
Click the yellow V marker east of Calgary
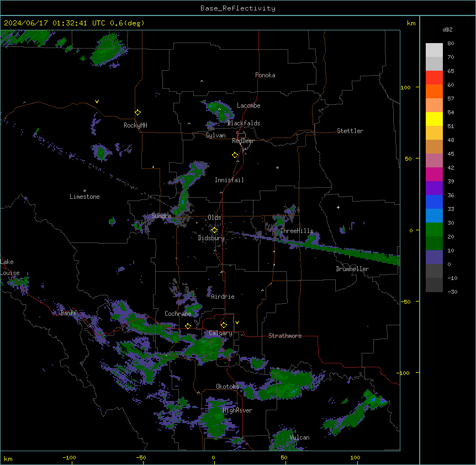pos(237,323)
